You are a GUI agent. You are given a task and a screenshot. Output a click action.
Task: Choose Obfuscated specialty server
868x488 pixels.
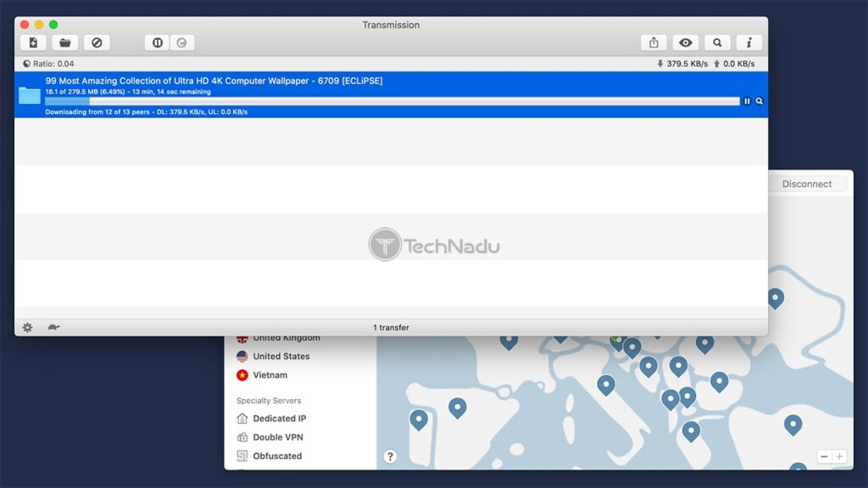click(x=277, y=456)
